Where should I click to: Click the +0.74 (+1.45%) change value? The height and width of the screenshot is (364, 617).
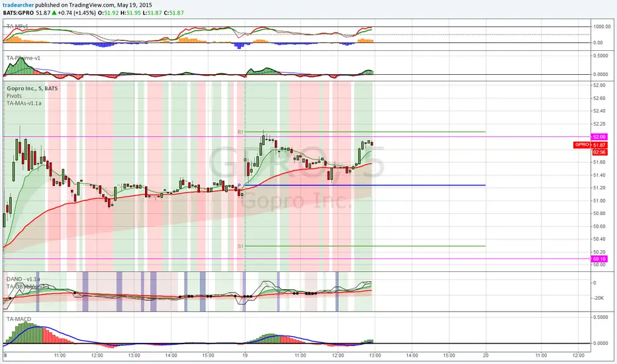point(77,13)
